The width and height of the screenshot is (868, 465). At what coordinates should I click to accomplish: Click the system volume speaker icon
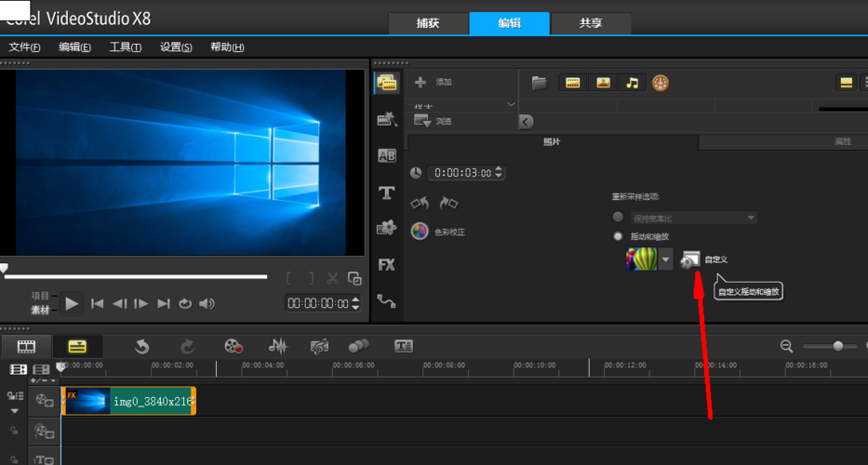coord(207,303)
